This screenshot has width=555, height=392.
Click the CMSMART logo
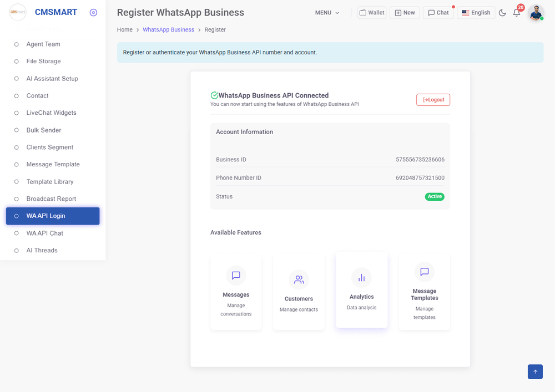click(18, 12)
